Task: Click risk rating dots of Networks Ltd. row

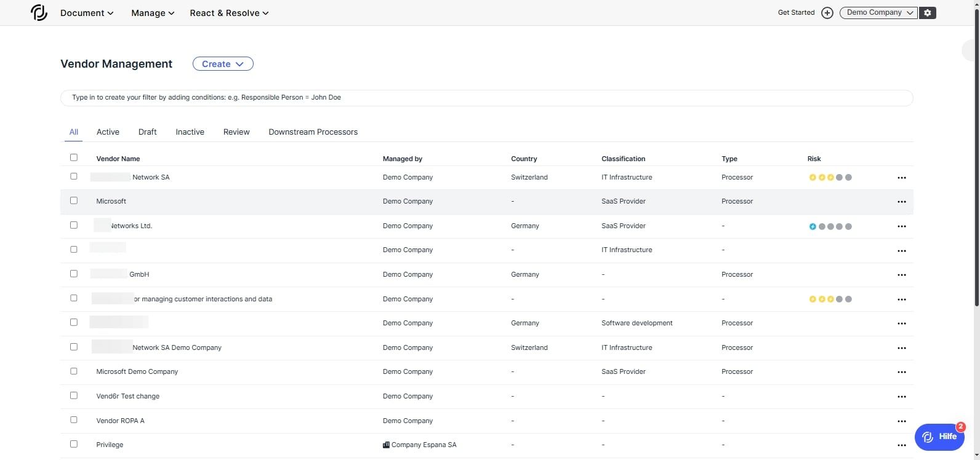Action: (830, 226)
